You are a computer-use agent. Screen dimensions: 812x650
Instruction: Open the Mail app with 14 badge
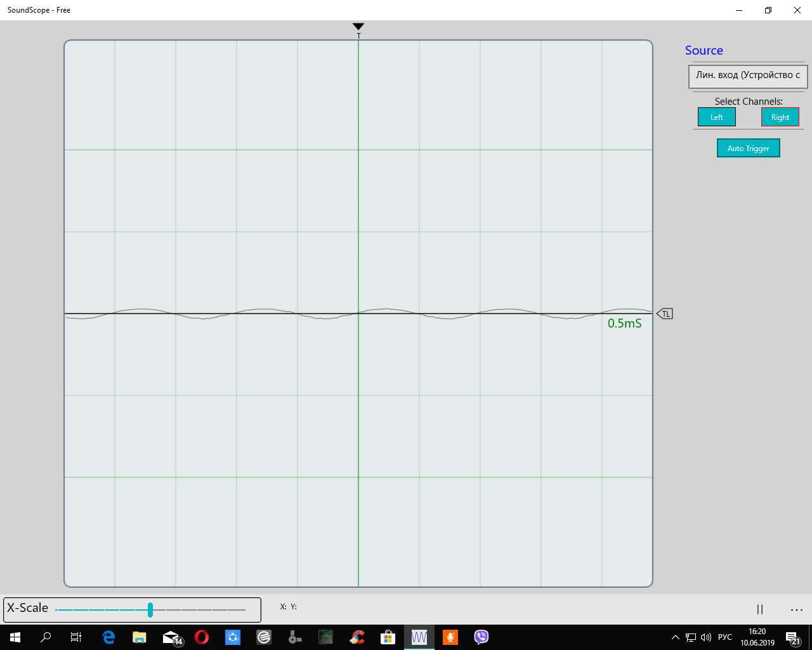point(171,637)
